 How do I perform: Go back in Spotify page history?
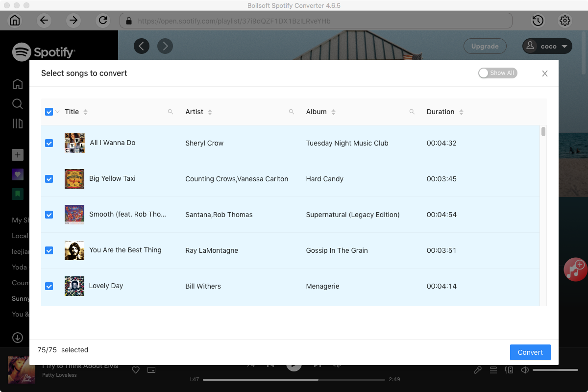tap(142, 46)
